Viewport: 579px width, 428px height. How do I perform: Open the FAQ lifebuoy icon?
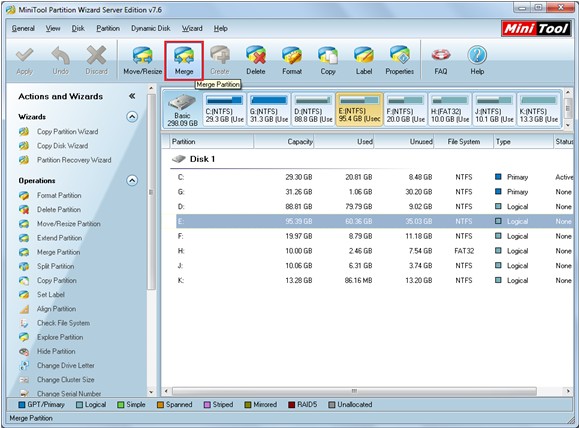tap(441, 55)
